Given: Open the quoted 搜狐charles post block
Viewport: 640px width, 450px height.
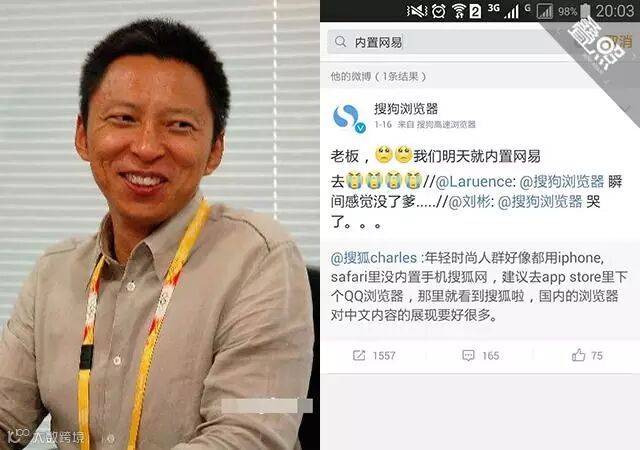Looking at the screenshot, I should pos(480,287).
